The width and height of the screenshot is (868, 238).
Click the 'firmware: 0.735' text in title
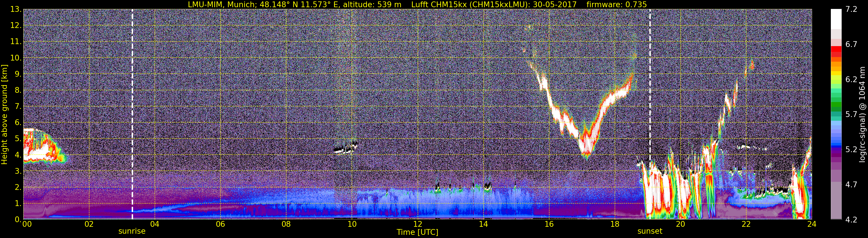click(x=617, y=4)
